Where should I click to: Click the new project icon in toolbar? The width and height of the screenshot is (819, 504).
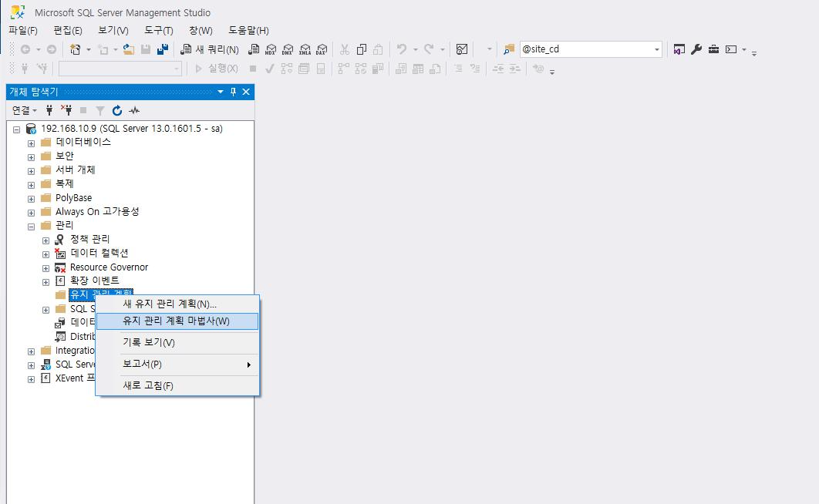coord(76,49)
